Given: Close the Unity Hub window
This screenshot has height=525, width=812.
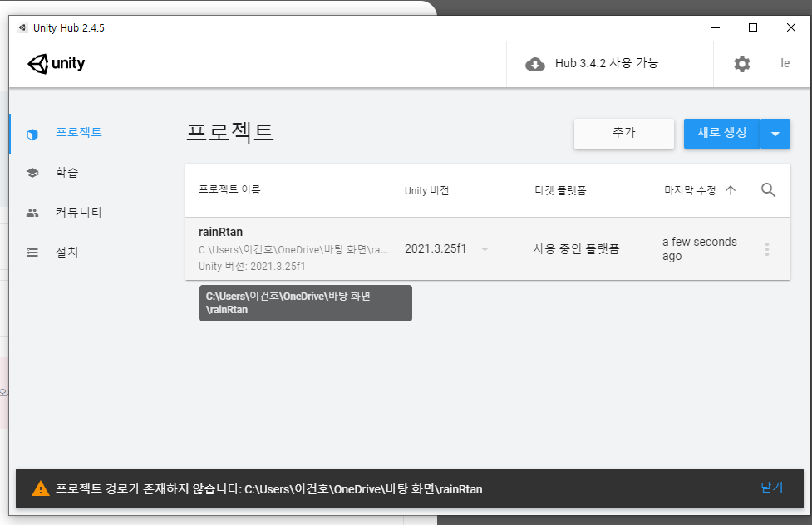Looking at the screenshot, I should [790, 27].
